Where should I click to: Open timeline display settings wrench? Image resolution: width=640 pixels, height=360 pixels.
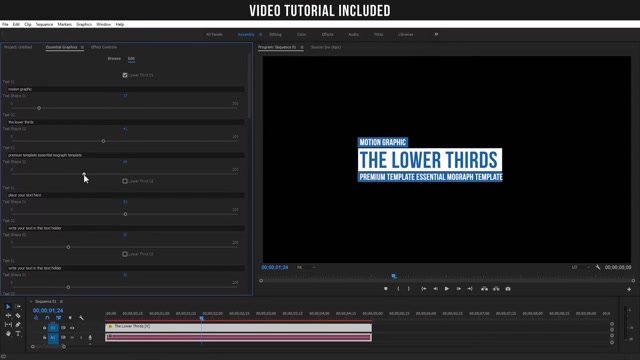pyautogui.click(x=81, y=318)
